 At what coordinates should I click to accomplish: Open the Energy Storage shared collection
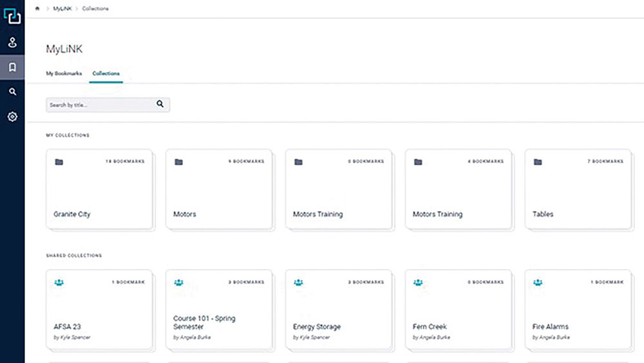click(338, 310)
